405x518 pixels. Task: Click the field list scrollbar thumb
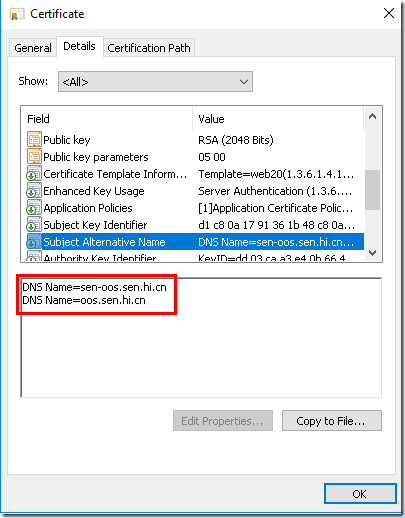point(373,190)
